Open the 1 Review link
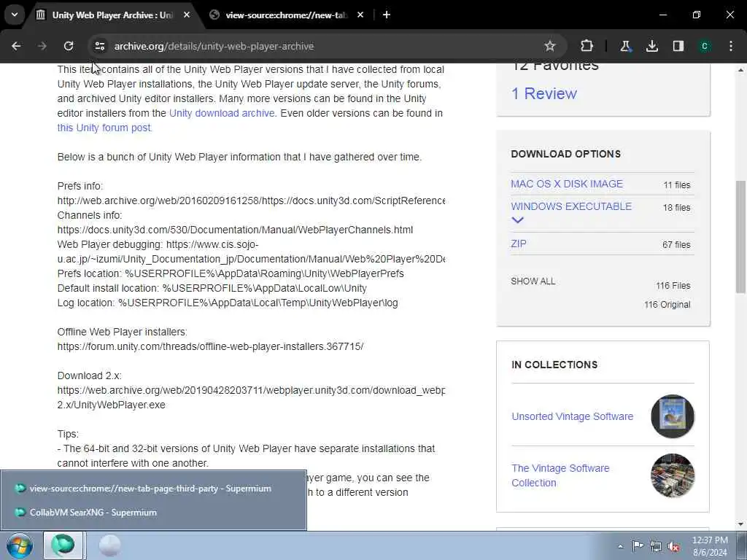 point(543,93)
